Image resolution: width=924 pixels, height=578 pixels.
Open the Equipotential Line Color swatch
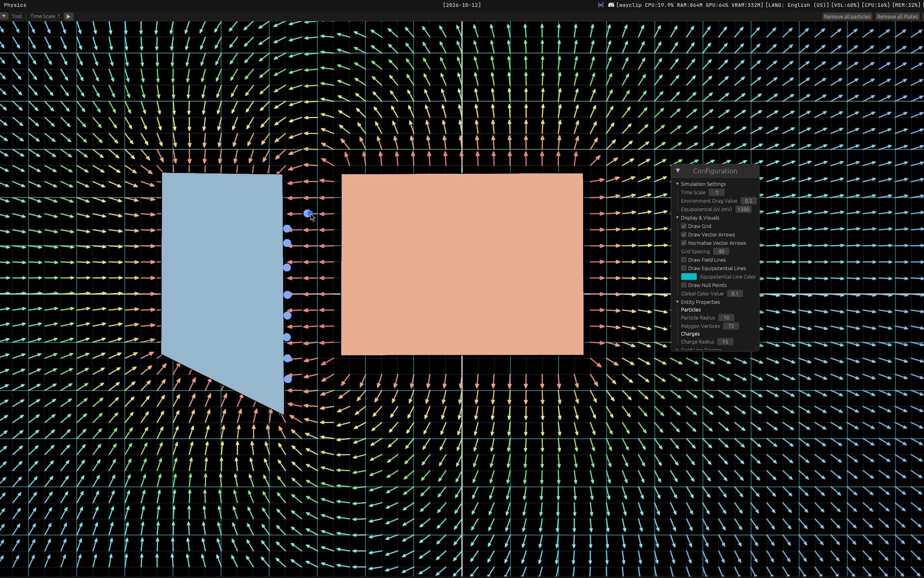(689, 277)
